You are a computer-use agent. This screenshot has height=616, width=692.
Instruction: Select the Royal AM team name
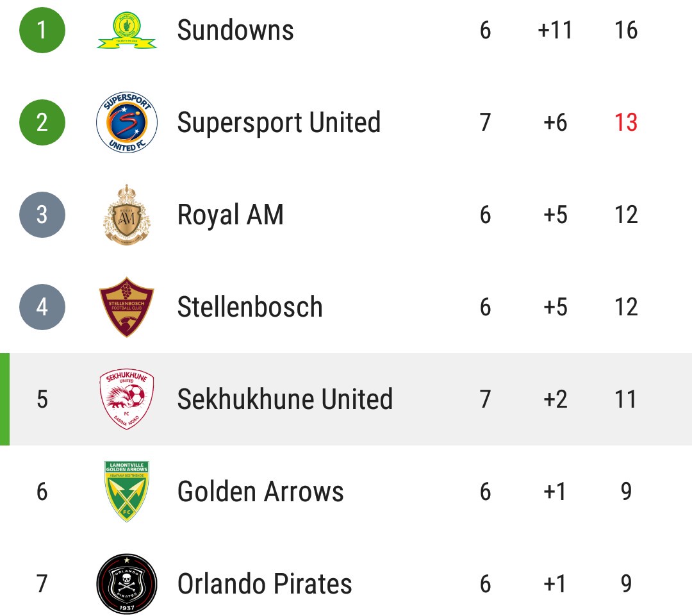click(230, 215)
